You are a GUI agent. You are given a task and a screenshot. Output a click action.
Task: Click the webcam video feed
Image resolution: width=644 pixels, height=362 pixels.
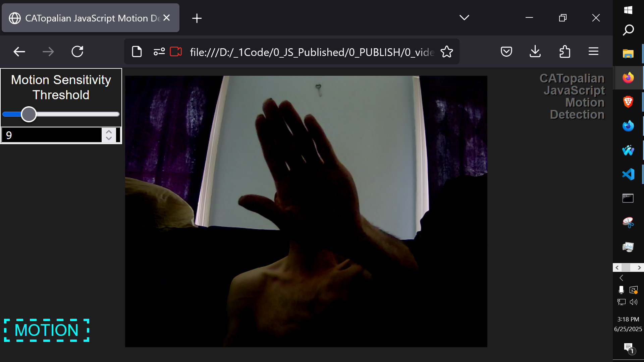tap(306, 211)
